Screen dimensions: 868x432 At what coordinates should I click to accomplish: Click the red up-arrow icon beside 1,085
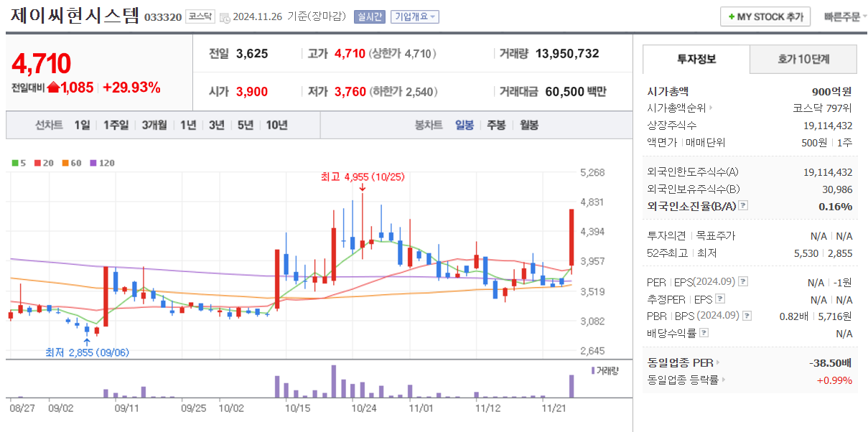(53, 88)
